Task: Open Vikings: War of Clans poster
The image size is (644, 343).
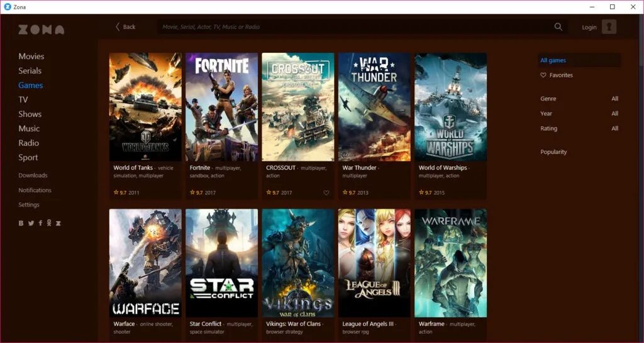Action: [298, 263]
